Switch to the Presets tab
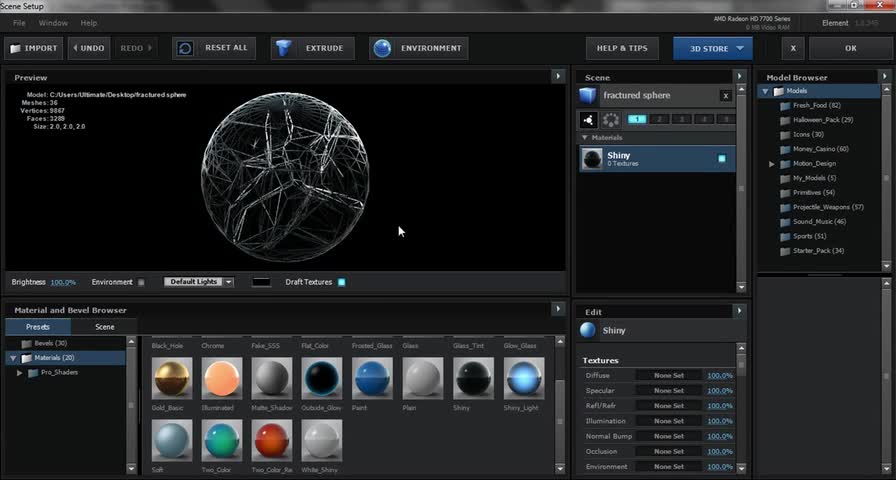Screen dimensions: 896x480 click(x=38, y=327)
